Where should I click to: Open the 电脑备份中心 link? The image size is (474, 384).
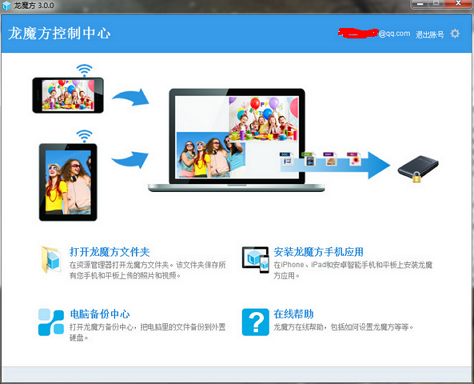100,314
